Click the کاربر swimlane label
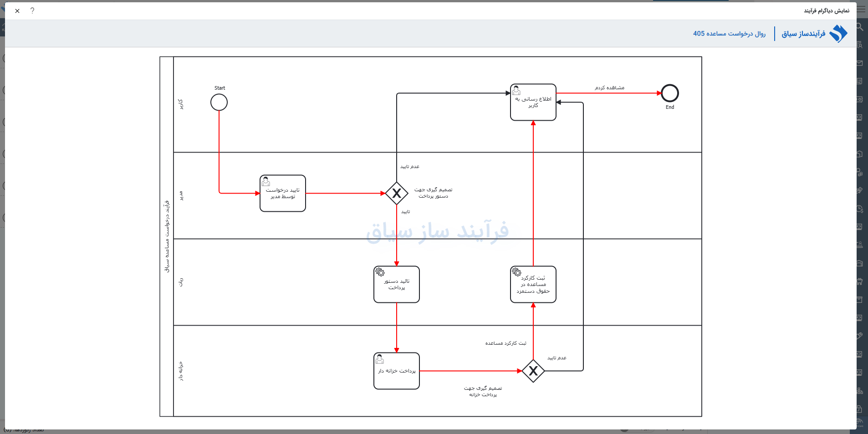This screenshot has width=868, height=434. click(181, 104)
